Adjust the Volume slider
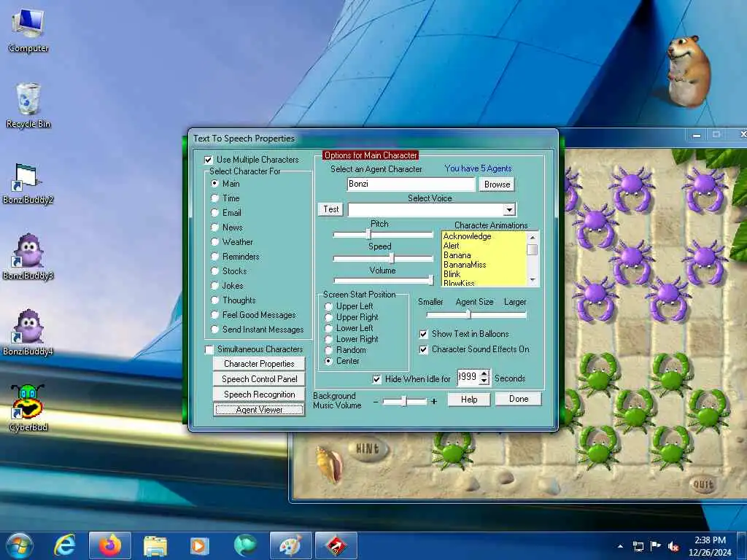Image resolution: width=747 pixels, height=560 pixels. pos(430,280)
